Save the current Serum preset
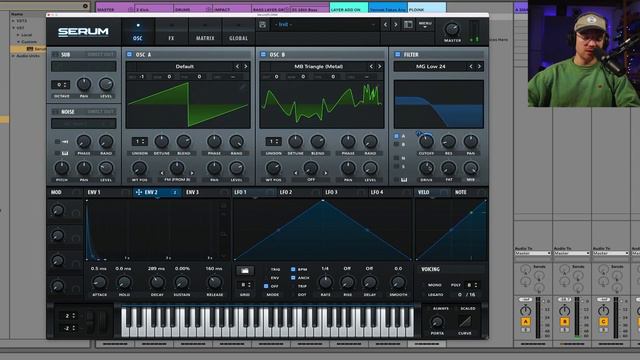Image resolution: width=640 pixels, height=360 pixels. tap(262, 25)
